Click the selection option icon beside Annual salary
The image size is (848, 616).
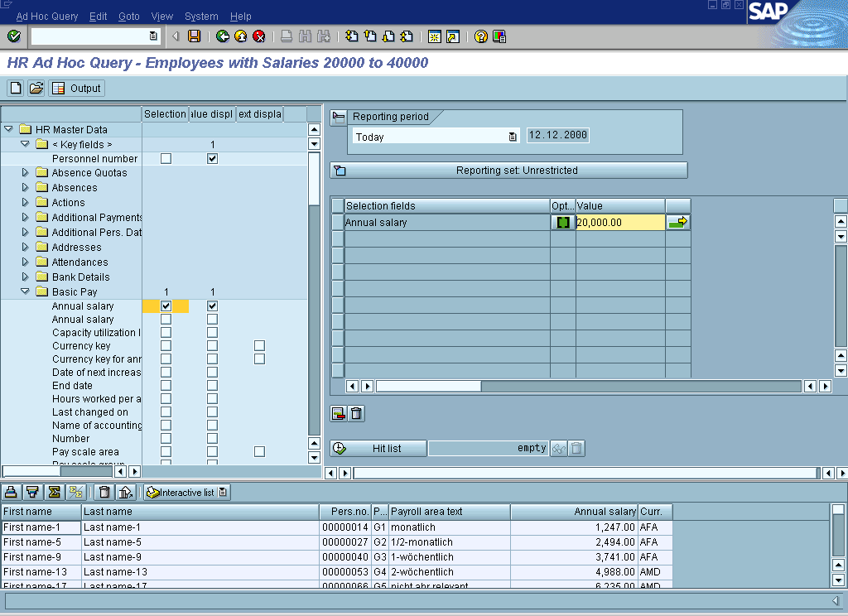(563, 222)
